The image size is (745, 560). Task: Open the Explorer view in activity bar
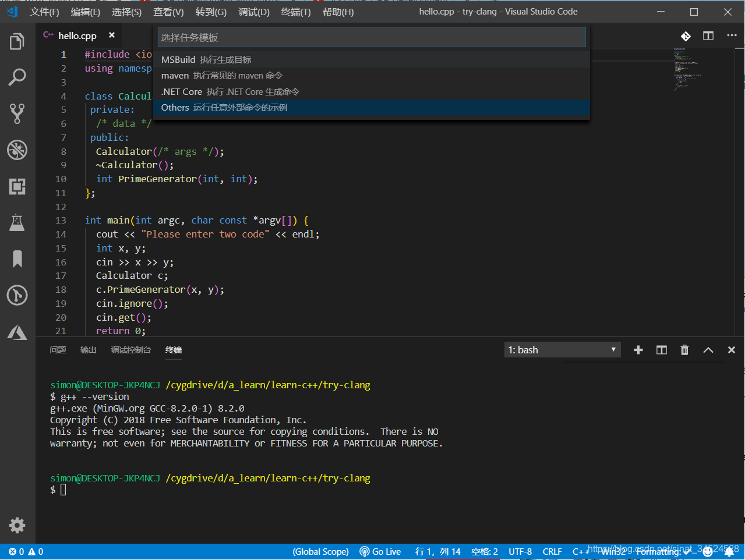[17, 41]
